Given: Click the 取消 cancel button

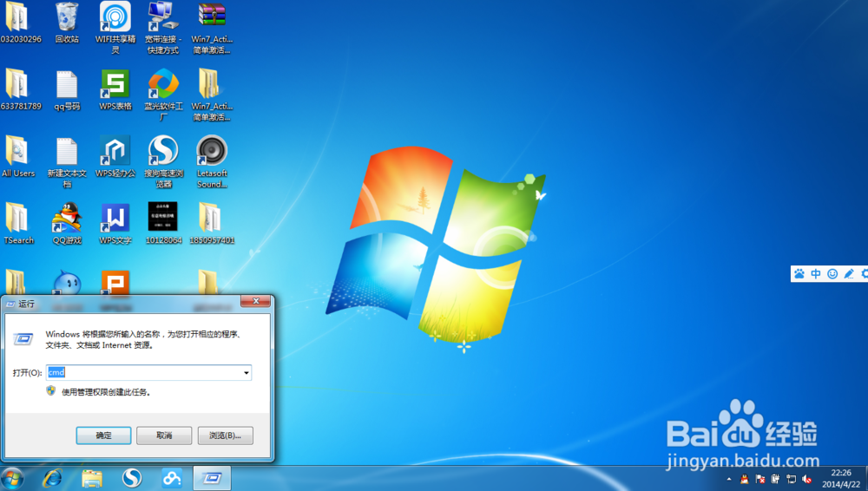Looking at the screenshot, I should tap(164, 435).
